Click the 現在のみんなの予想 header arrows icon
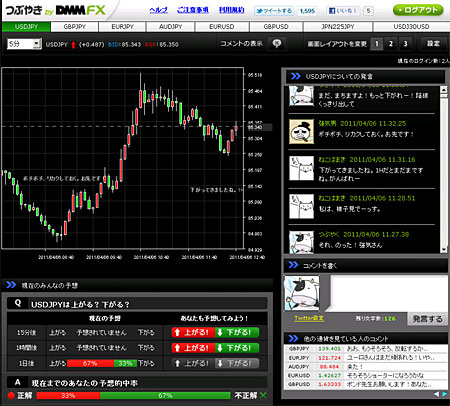This screenshot has width=450, height=406. [11, 285]
